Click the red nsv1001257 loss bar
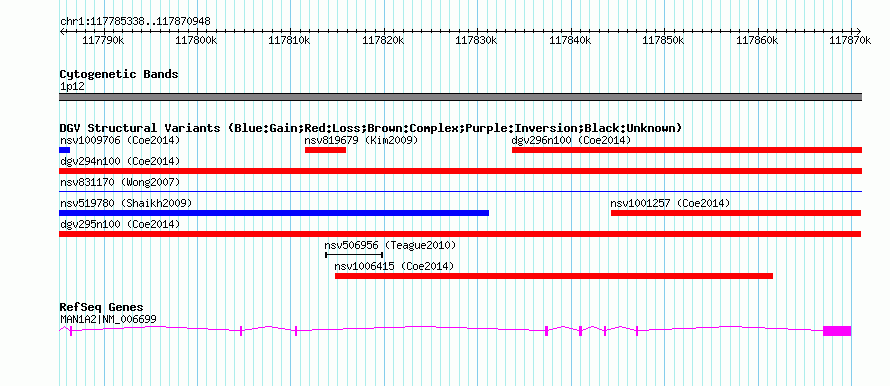The image size is (890, 386). (736, 213)
